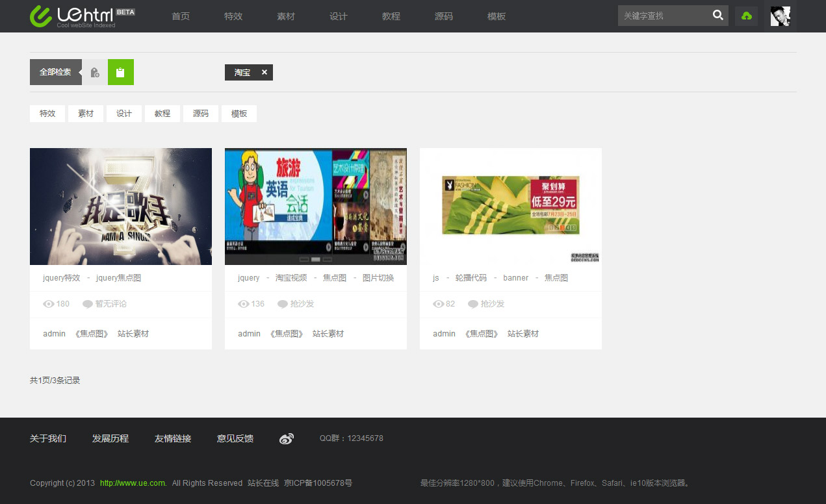Screen dimensions: 826x504
Task: Open the green cloud upload icon
Action: (x=746, y=16)
